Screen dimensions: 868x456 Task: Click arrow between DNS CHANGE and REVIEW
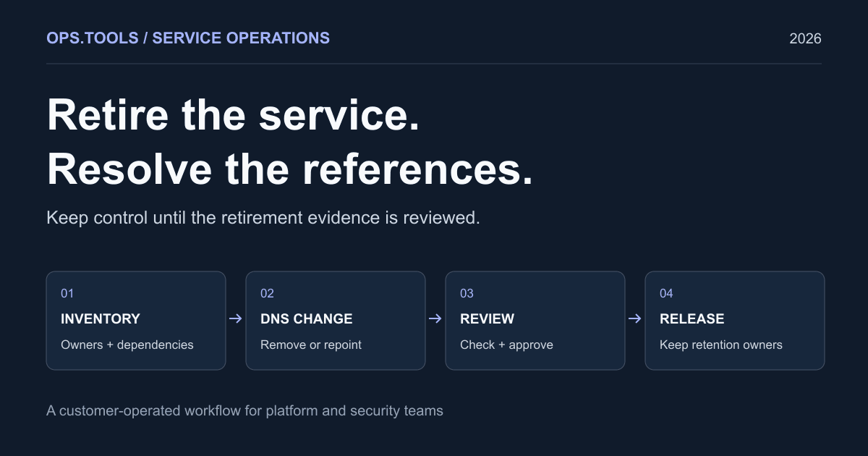435,318
